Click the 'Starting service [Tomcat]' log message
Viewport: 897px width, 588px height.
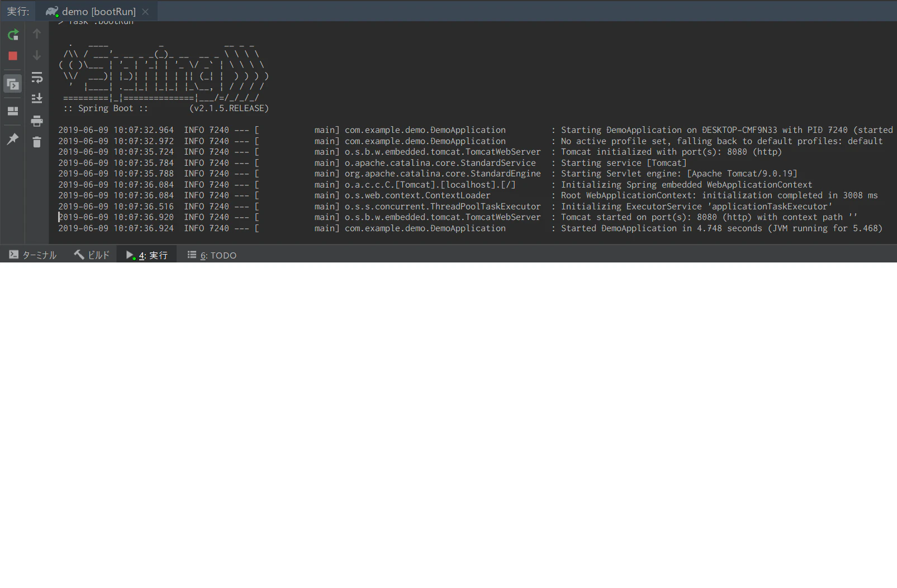(x=624, y=163)
